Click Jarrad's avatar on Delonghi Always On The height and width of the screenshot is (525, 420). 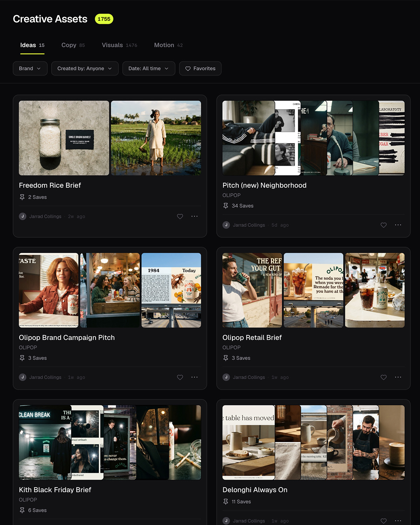[226, 521]
